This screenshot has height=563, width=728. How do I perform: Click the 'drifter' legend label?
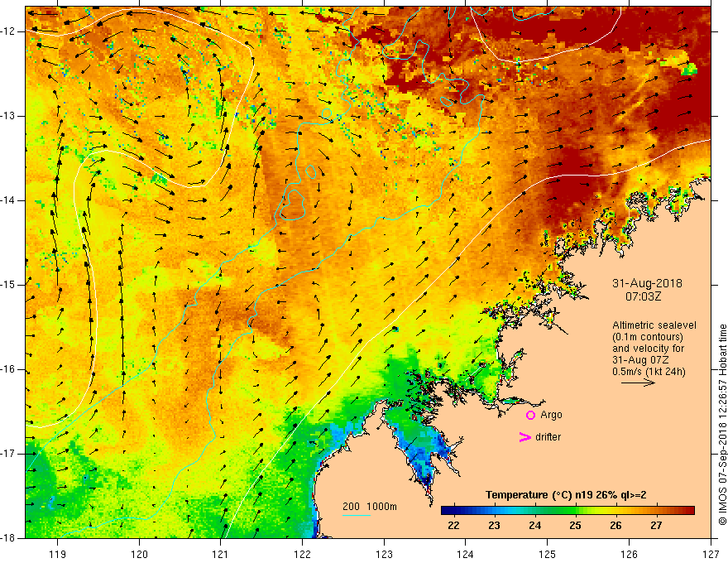[548, 437]
